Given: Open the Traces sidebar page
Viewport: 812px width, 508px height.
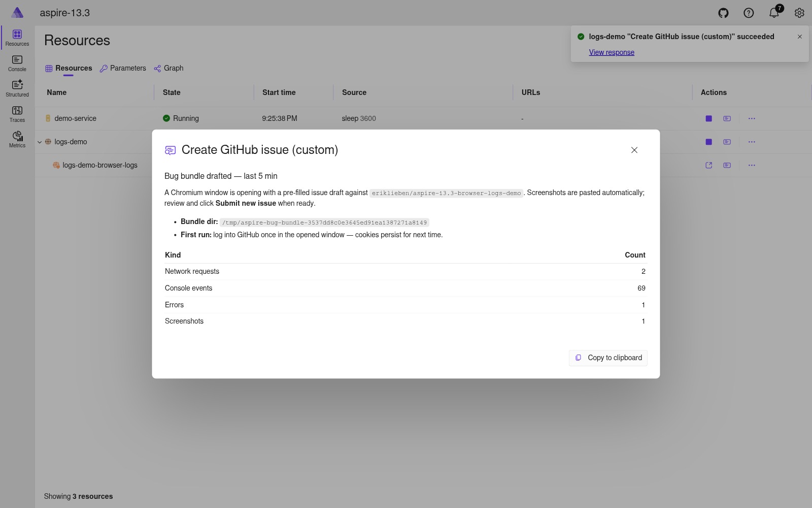Looking at the screenshot, I should pyautogui.click(x=17, y=114).
